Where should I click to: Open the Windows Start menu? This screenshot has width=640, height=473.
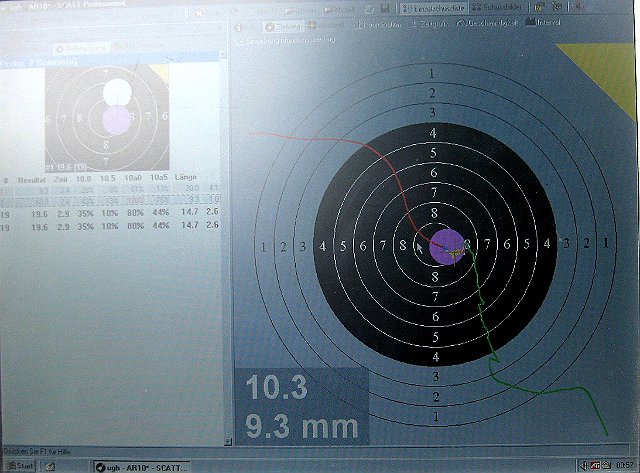coord(18,466)
